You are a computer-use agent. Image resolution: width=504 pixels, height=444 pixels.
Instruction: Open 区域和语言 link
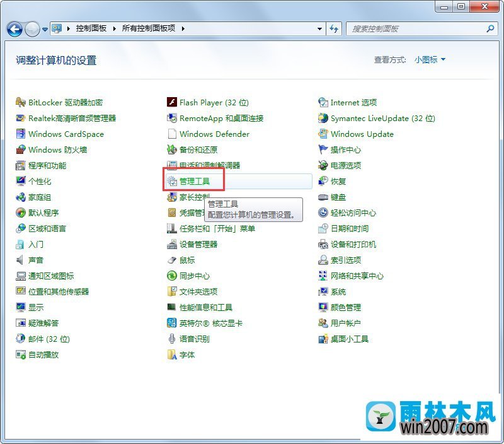click(x=47, y=228)
